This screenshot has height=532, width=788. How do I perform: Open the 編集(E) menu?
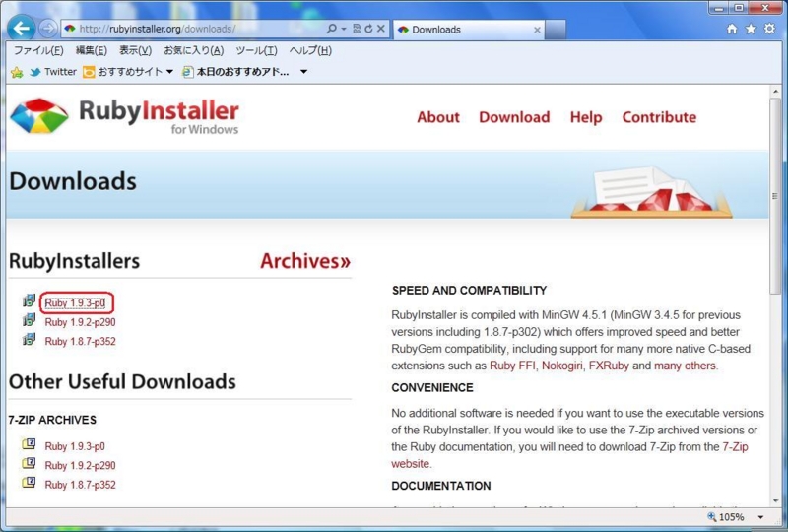point(91,50)
